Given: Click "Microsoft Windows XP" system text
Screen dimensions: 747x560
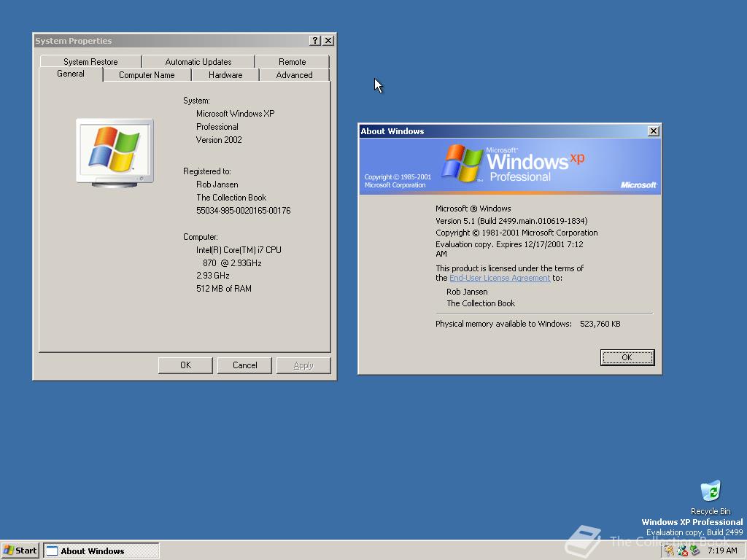Looking at the screenshot, I should [236, 114].
